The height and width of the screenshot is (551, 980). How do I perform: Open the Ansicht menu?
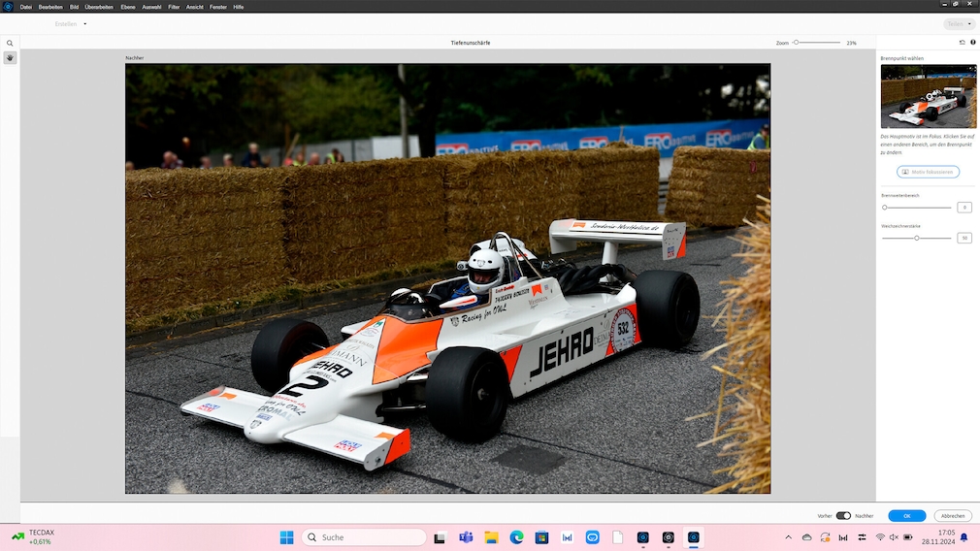(x=194, y=7)
